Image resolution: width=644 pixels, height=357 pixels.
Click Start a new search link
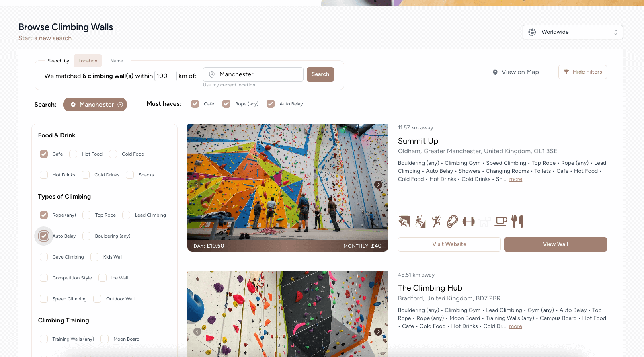45,38
